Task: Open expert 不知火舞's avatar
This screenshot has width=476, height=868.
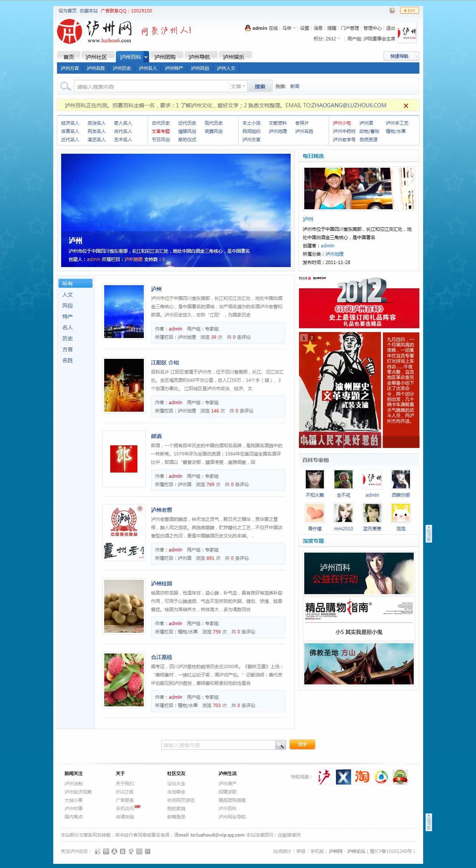Action: [315, 479]
